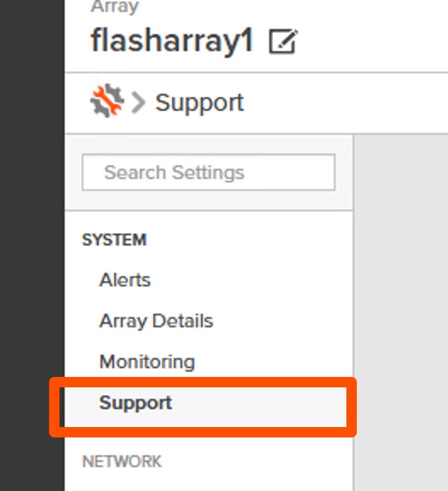Choose the highlighted Support menu item

(x=135, y=403)
